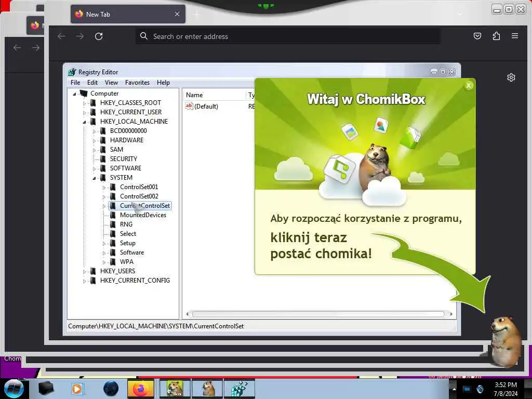The height and width of the screenshot is (399, 532).
Task: Show hidden tray icons arrow
Action: point(454,389)
